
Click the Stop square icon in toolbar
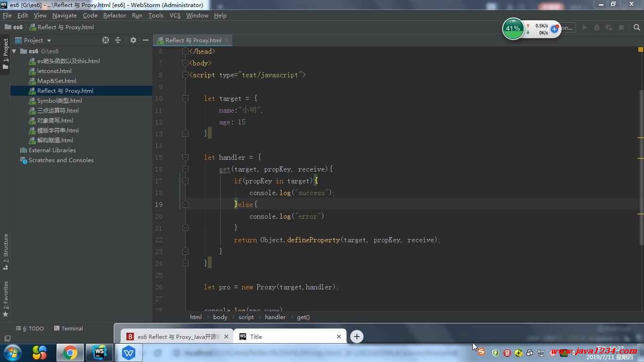pos(621,27)
